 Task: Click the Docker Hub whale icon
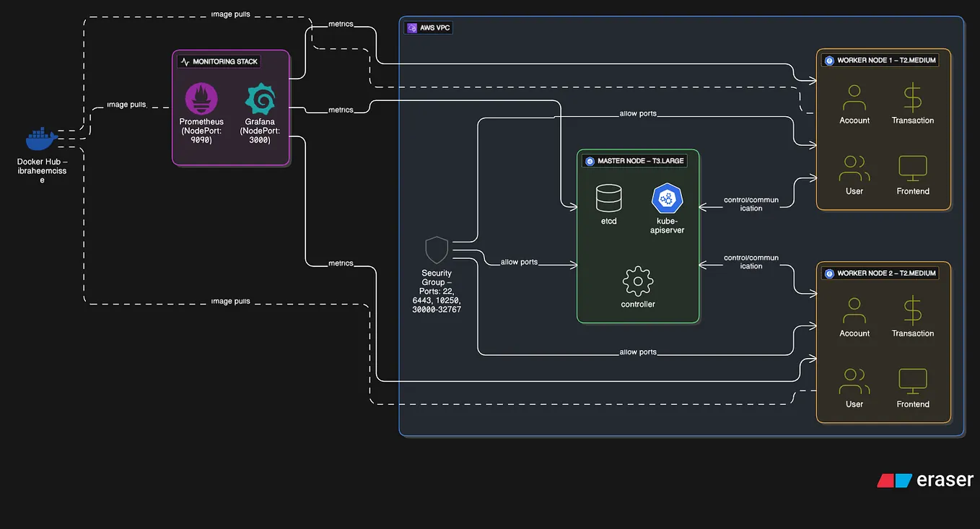pos(41,137)
